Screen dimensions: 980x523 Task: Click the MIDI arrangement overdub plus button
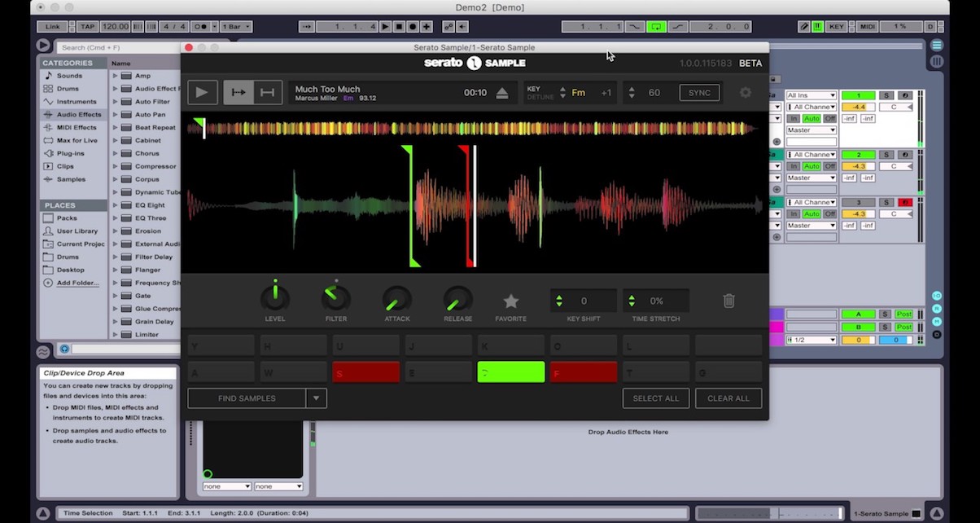click(427, 27)
